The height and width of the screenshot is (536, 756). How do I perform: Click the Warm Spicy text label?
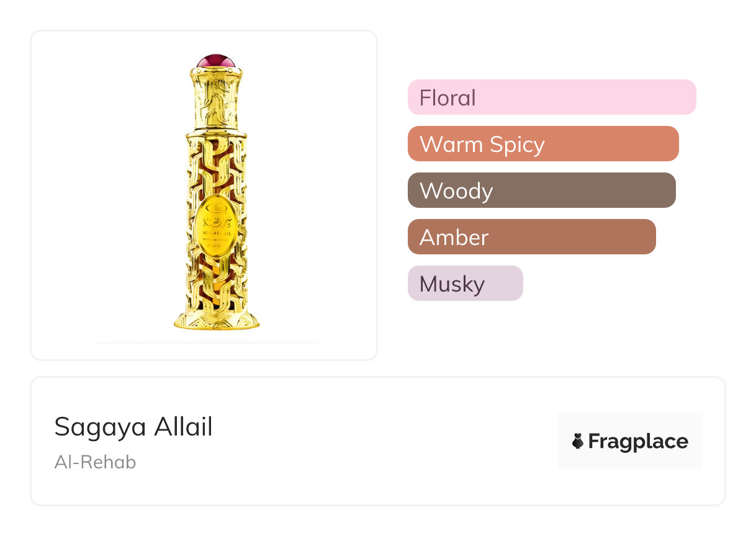482,144
